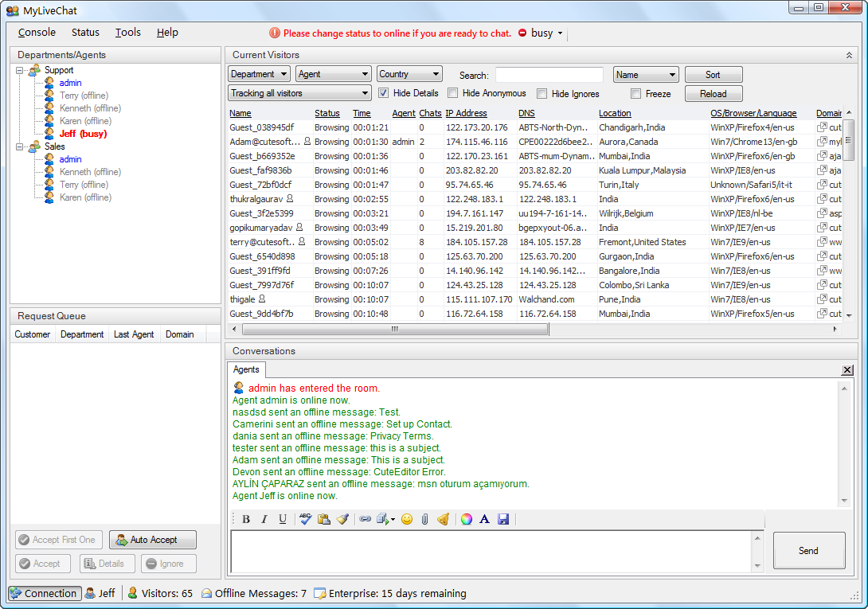Insert a hyperlink into the chat message
This screenshot has width=868, height=609.
point(366,519)
